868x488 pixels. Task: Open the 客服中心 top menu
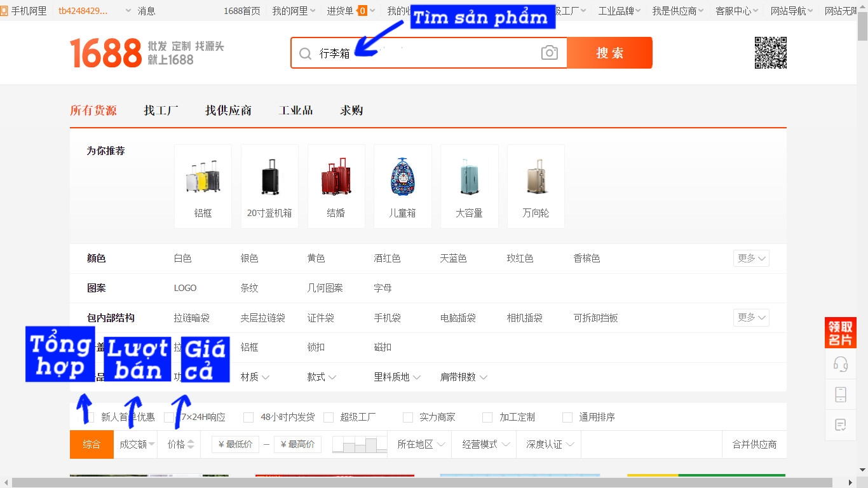click(738, 11)
